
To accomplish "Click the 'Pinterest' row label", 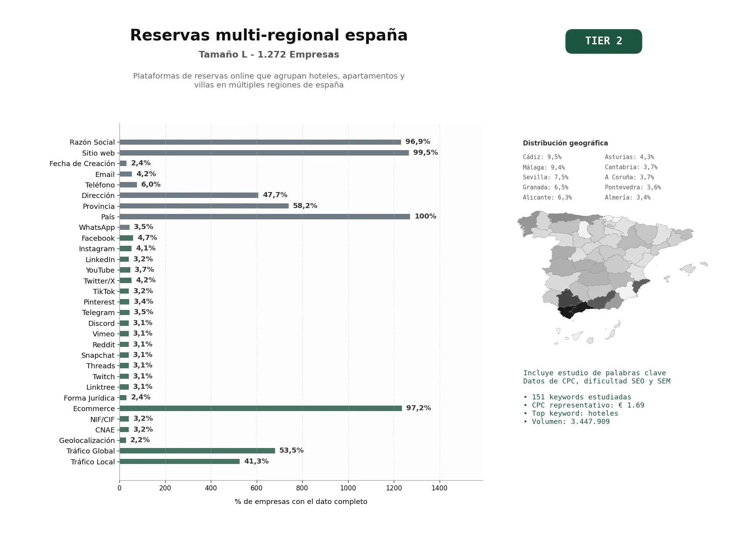I will (x=99, y=302).
